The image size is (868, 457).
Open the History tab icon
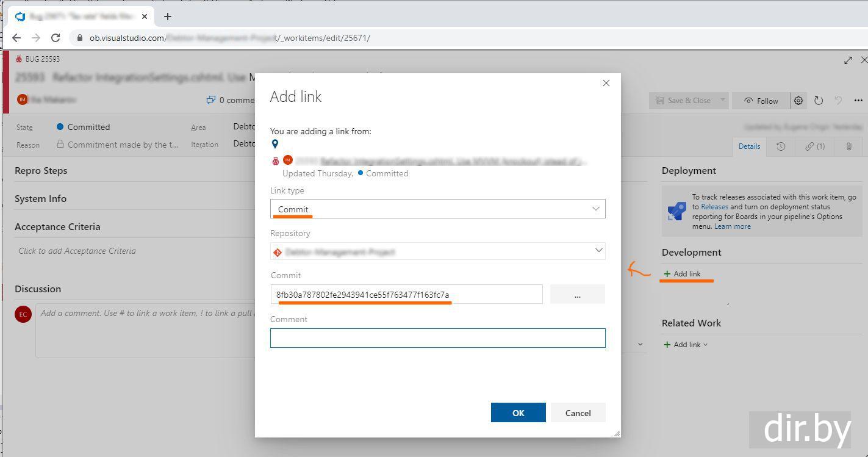pyautogui.click(x=781, y=146)
